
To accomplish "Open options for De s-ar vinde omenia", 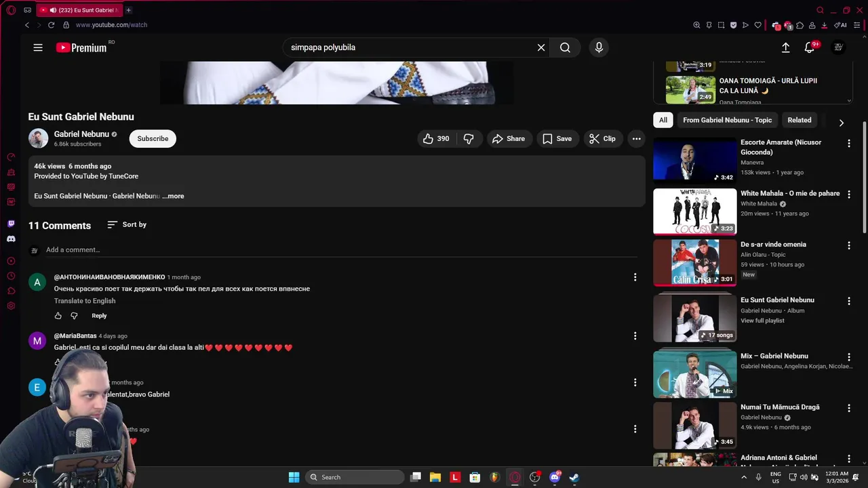I will tap(848, 245).
